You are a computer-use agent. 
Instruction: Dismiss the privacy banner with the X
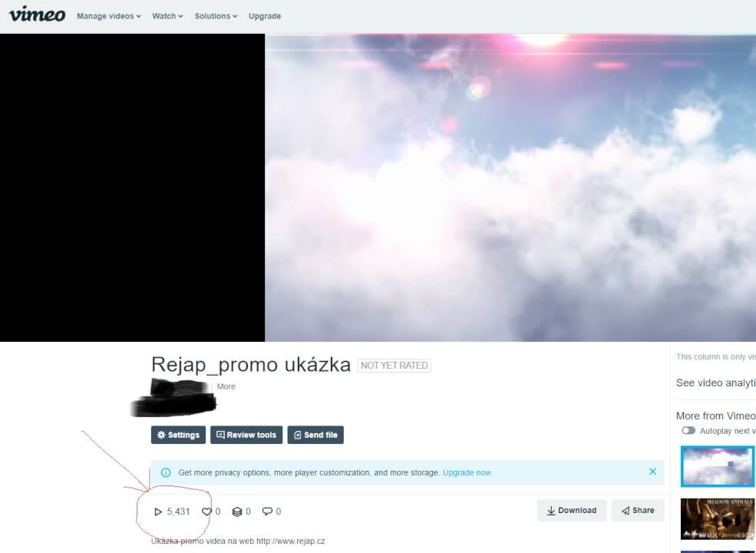(x=653, y=472)
